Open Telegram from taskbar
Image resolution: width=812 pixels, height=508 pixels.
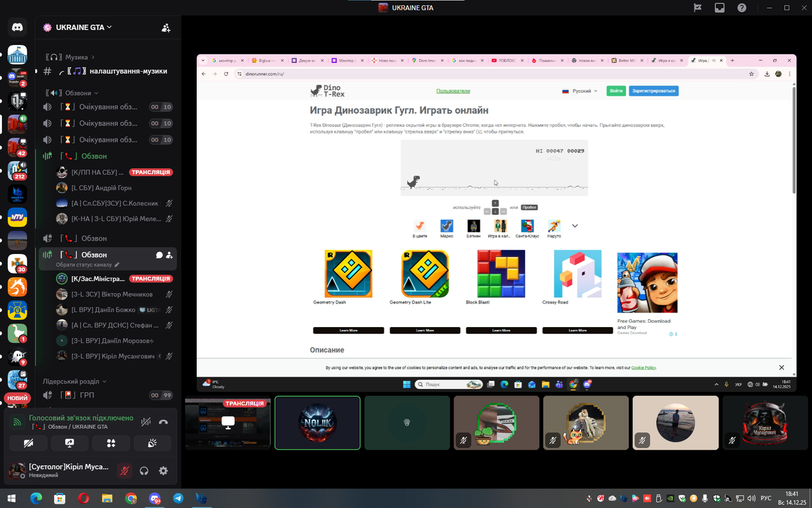(x=178, y=498)
